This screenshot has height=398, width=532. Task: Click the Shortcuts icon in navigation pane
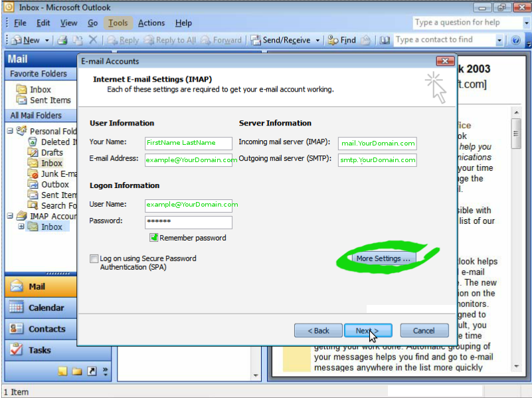coord(92,371)
